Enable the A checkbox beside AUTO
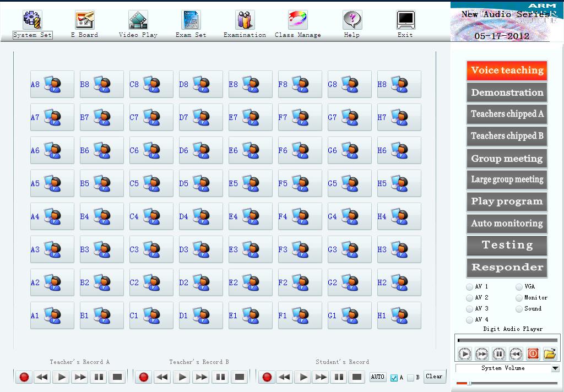 pos(394,378)
